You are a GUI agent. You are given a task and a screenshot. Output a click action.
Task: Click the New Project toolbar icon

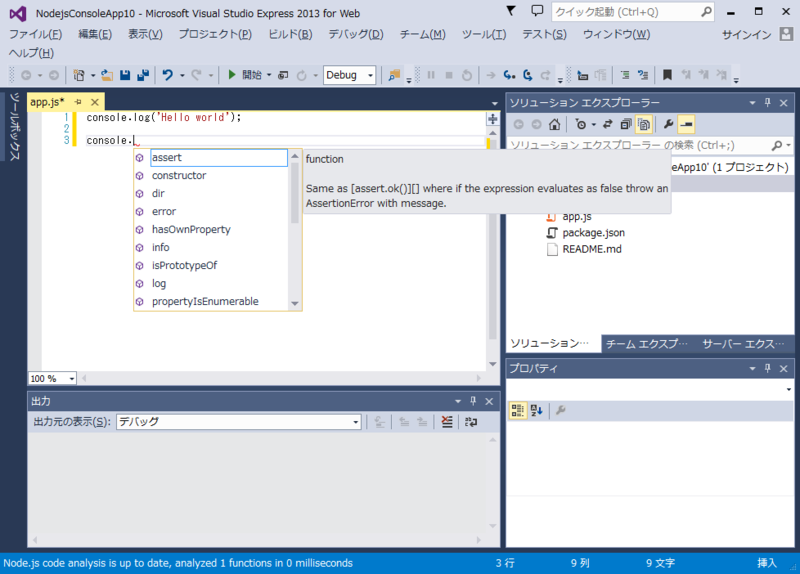(79, 75)
